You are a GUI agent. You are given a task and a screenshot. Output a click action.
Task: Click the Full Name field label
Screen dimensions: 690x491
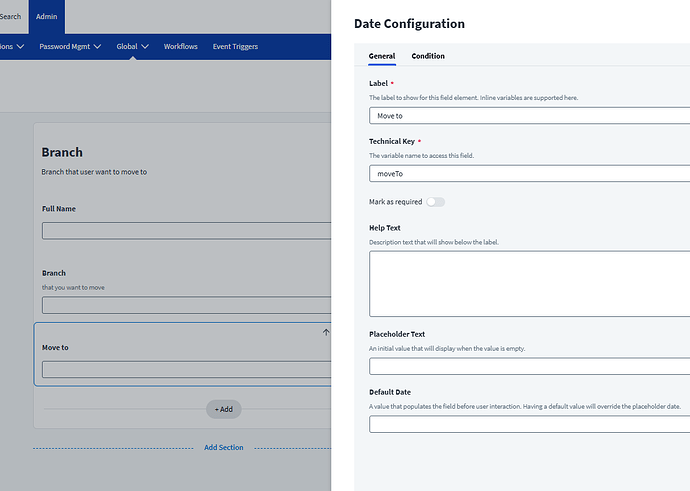(59, 209)
